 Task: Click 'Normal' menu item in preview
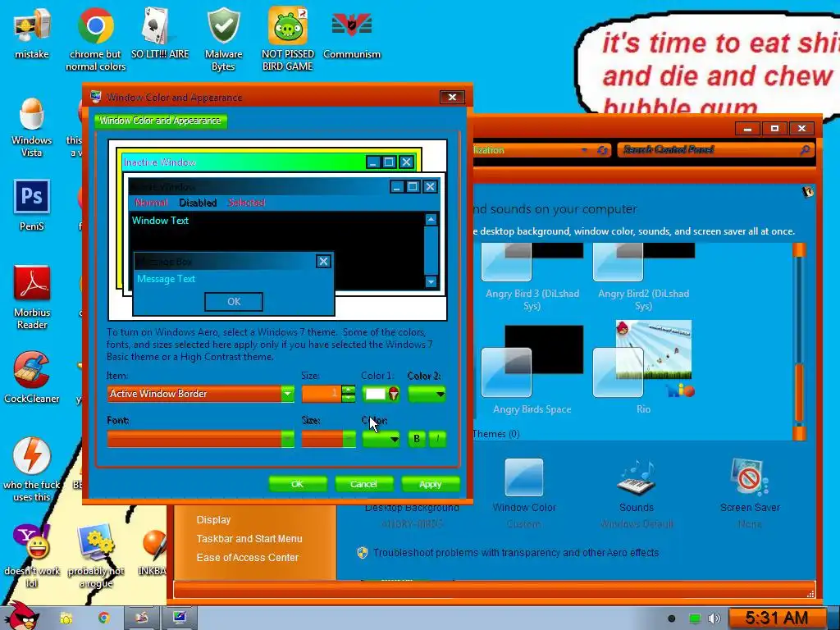point(151,203)
